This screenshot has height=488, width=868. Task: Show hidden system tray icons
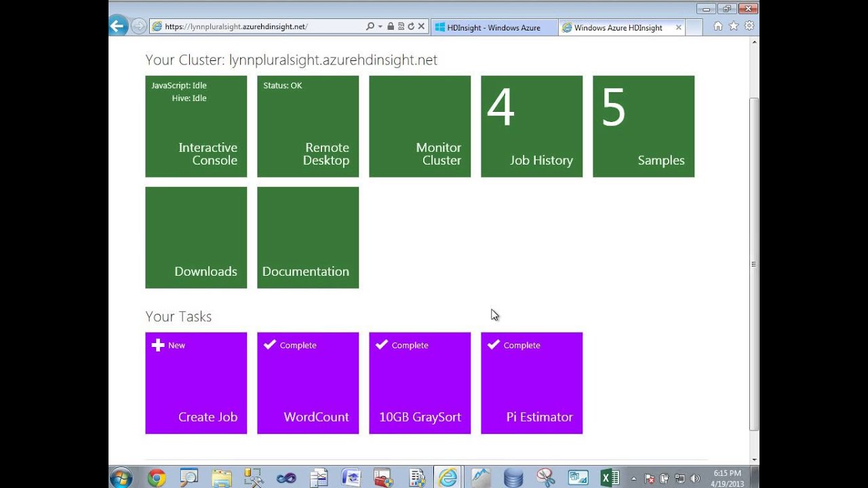click(x=635, y=478)
